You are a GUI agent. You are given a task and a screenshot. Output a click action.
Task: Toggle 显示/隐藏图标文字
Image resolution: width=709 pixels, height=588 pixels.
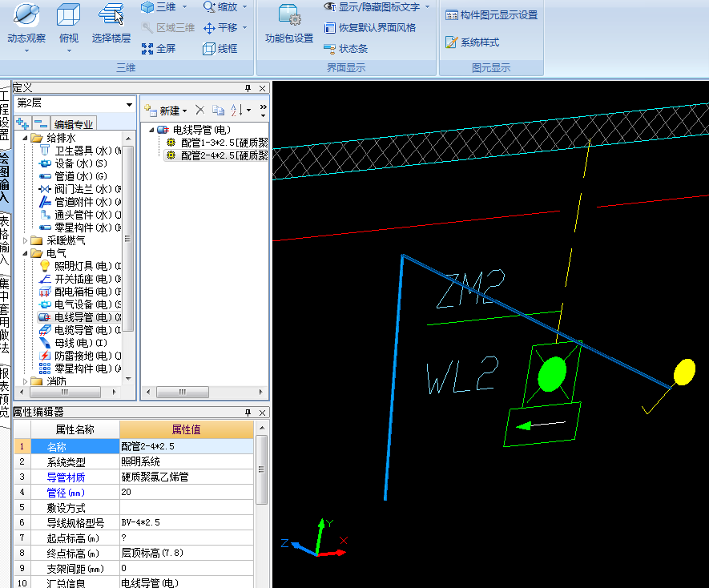pos(373,6)
